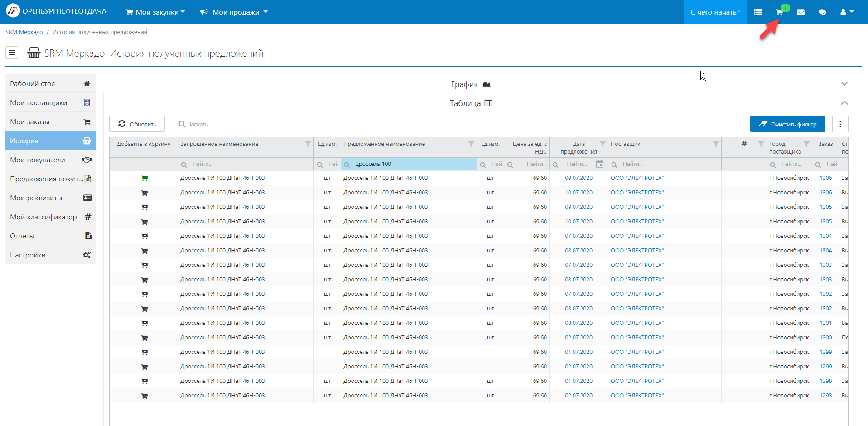The width and height of the screenshot is (868, 426).
Task: Open the user account dropdown
Action: click(846, 12)
